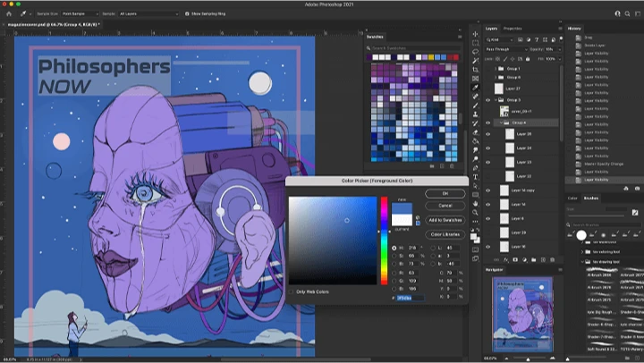Hide Layer 14 copy visibility eye
The image size is (644, 363).
(x=488, y=190)
